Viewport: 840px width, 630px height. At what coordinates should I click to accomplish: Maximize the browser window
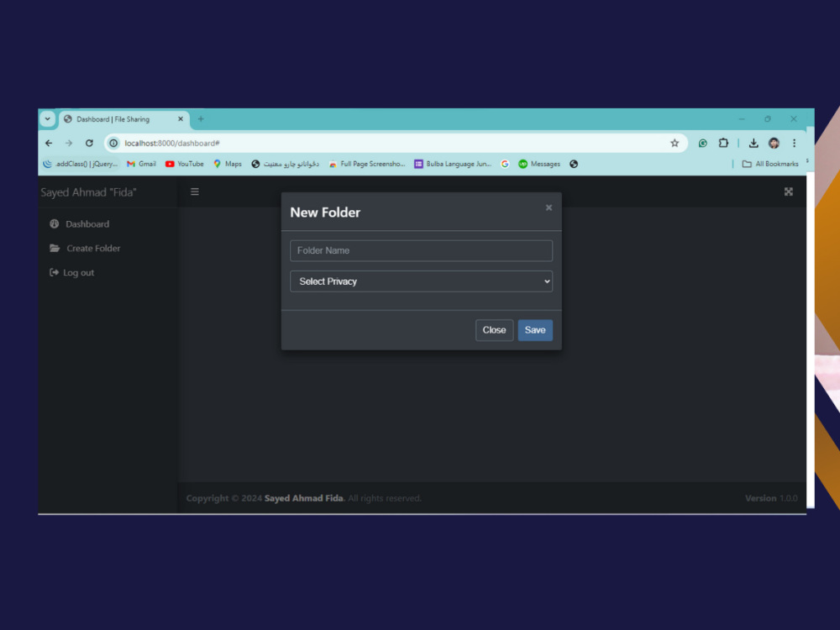[x=768, y=119]
